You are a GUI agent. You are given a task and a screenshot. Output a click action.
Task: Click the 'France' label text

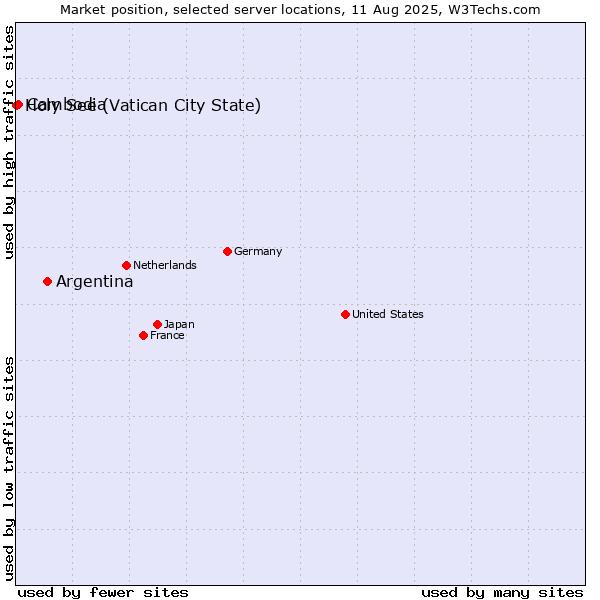[x=167, y=336]
